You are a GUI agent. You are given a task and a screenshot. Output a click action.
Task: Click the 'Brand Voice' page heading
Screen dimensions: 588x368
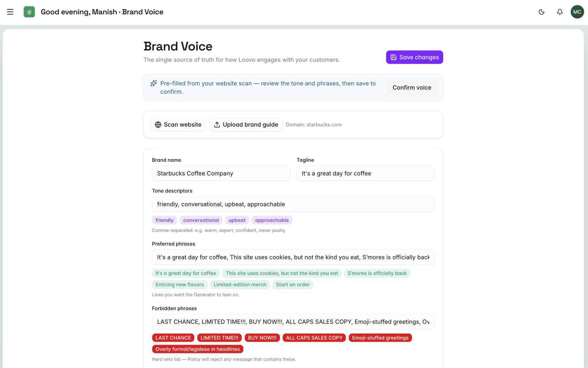coord(178,46)
